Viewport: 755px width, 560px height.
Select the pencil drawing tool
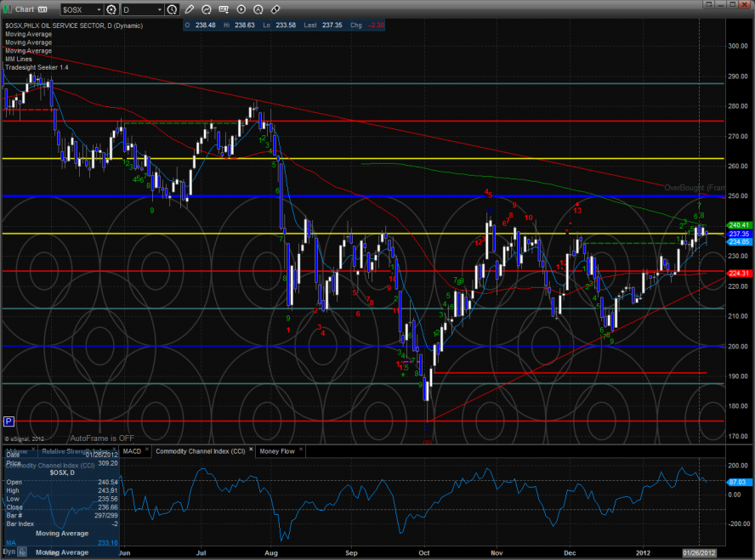(x=190, y=9)
